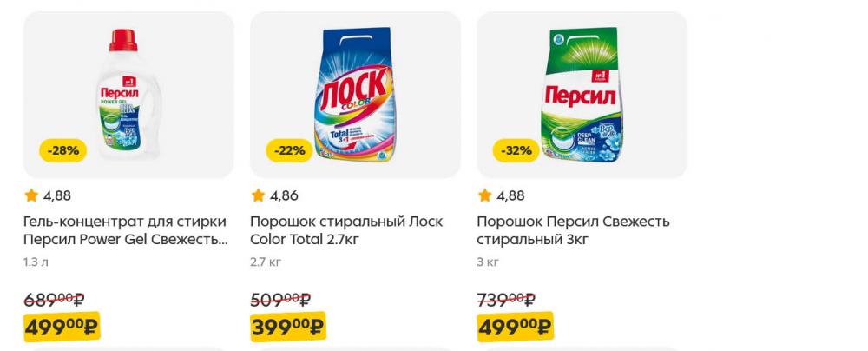Click the 499 ₽ price on Персил gel
868x351 pixels.
coord(62,328)
